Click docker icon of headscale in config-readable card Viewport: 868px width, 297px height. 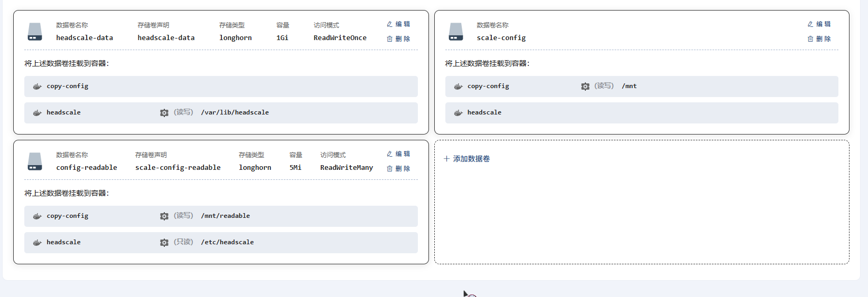coord(37,243)
